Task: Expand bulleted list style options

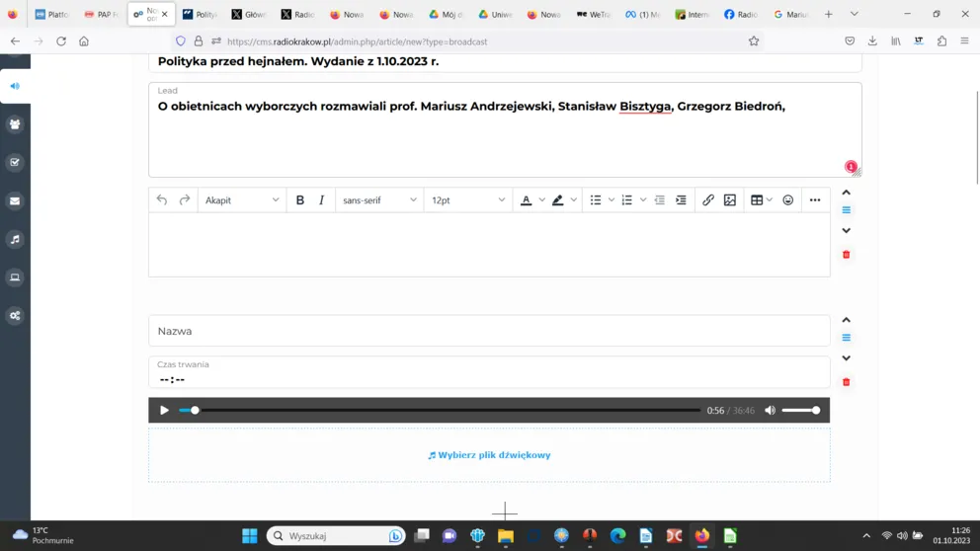Action: tap(612, 199)
